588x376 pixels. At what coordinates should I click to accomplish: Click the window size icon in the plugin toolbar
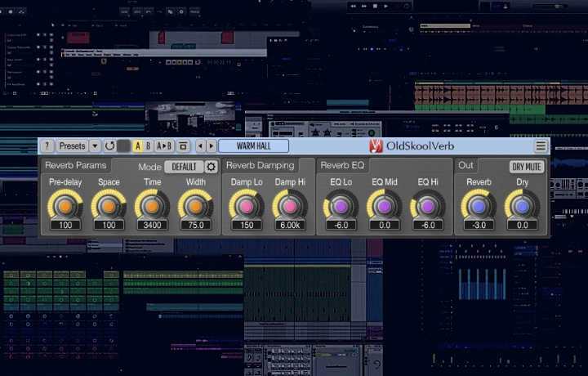coord(183,145)
